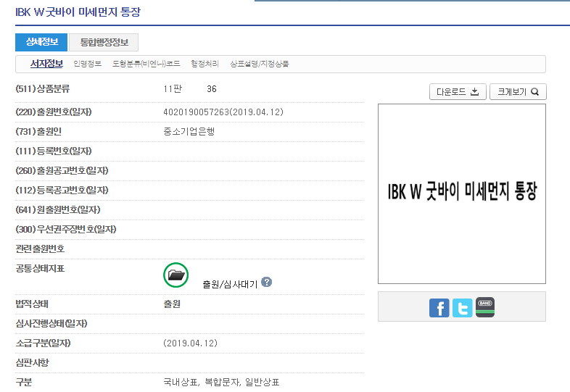Select applicant name 중소기업은행
The height and width of the screenshot is (392, 570).
(x=189, y=132)
